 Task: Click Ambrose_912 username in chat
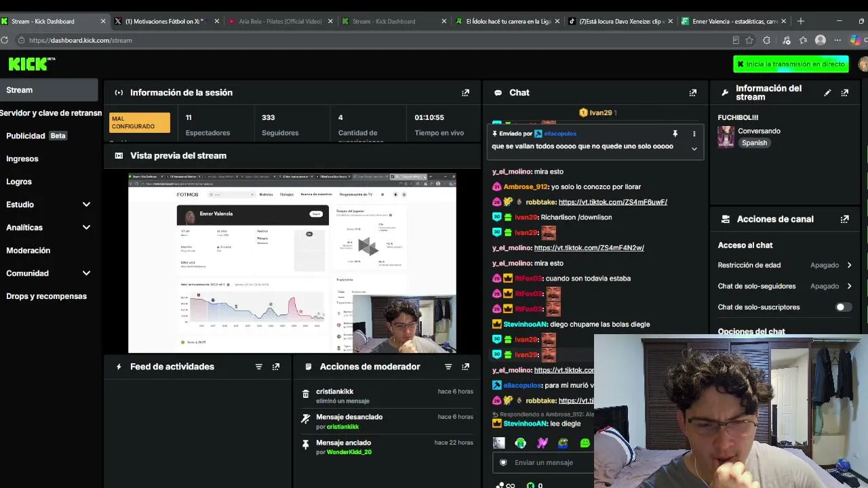[526, 187]
